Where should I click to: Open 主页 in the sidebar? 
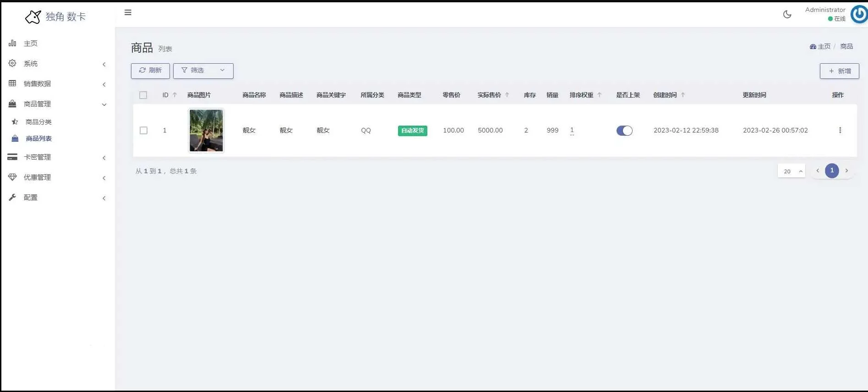pos(31,43)
